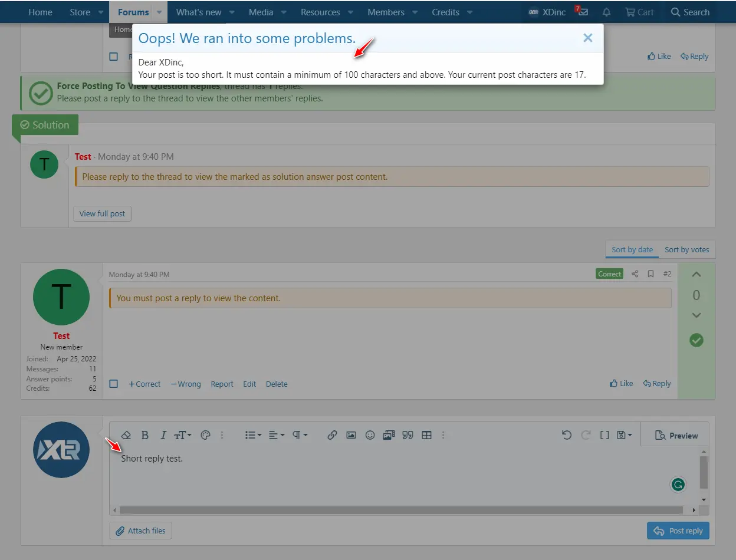This screenshot has height=560, width=736.
Task: Preview the reply
Action: pos(676,436)
